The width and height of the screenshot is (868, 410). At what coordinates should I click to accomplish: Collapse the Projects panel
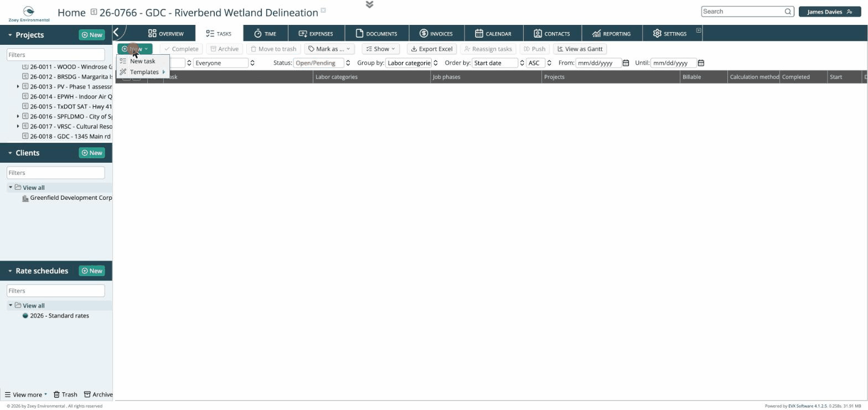pyautogui.click(x=10, y=35)
